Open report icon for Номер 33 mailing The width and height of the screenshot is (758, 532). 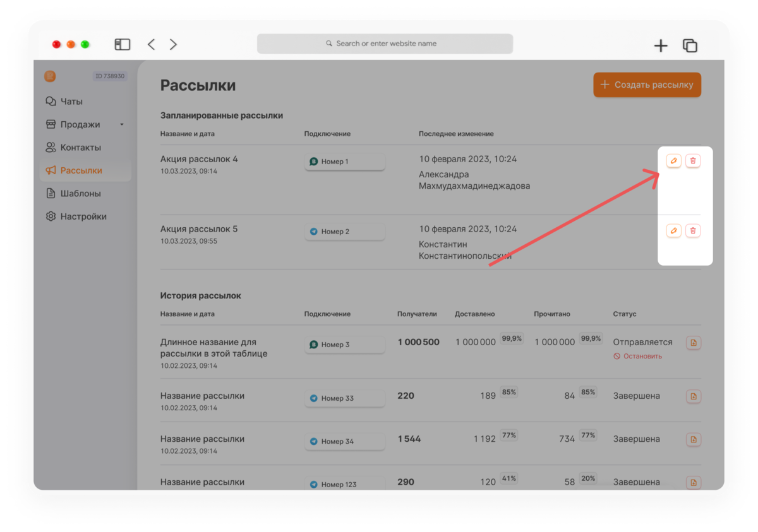(x=694, y=396)
